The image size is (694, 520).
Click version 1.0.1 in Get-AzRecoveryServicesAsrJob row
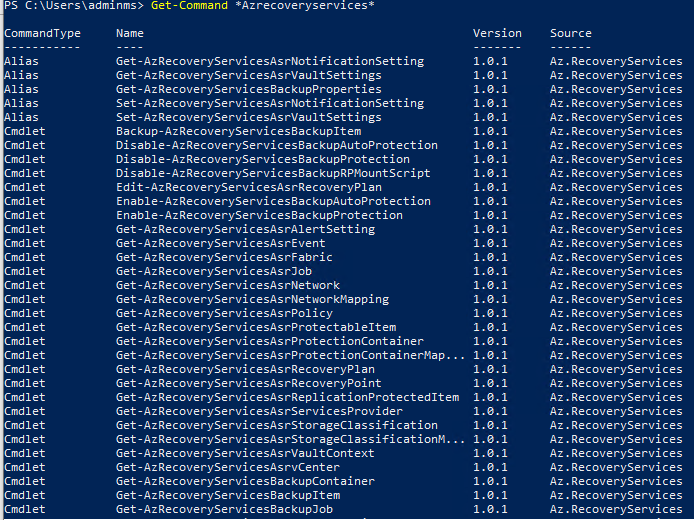pyautogui.click(x=490, y=272)
